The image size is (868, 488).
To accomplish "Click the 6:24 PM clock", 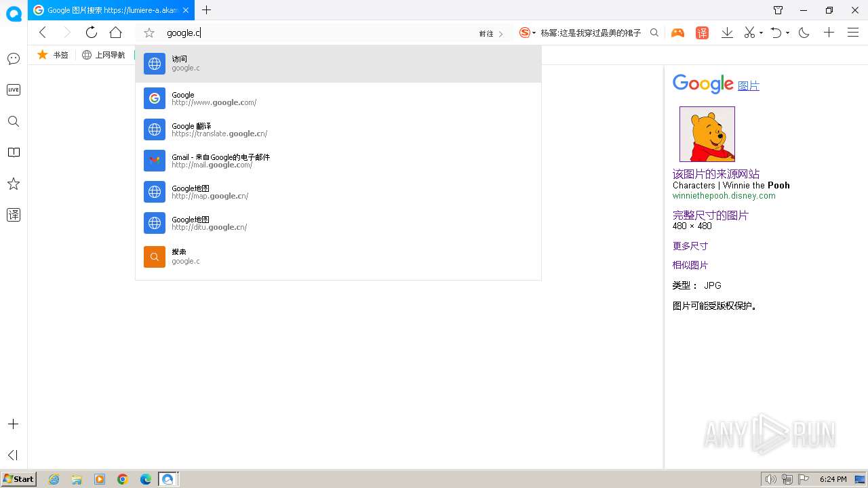I will (833, 479).
